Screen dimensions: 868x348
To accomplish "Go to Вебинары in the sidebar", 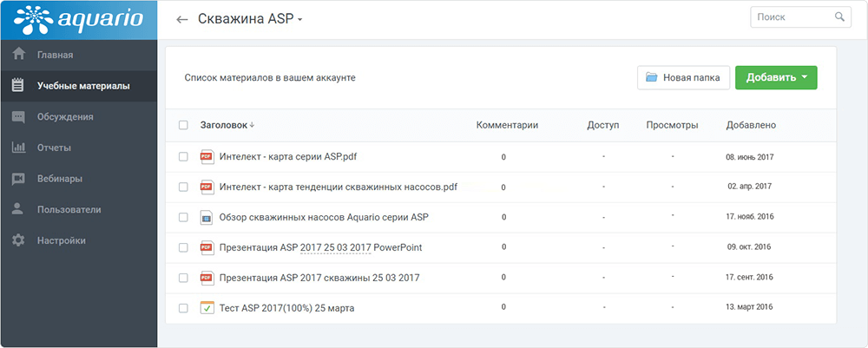I will [59, 179].
